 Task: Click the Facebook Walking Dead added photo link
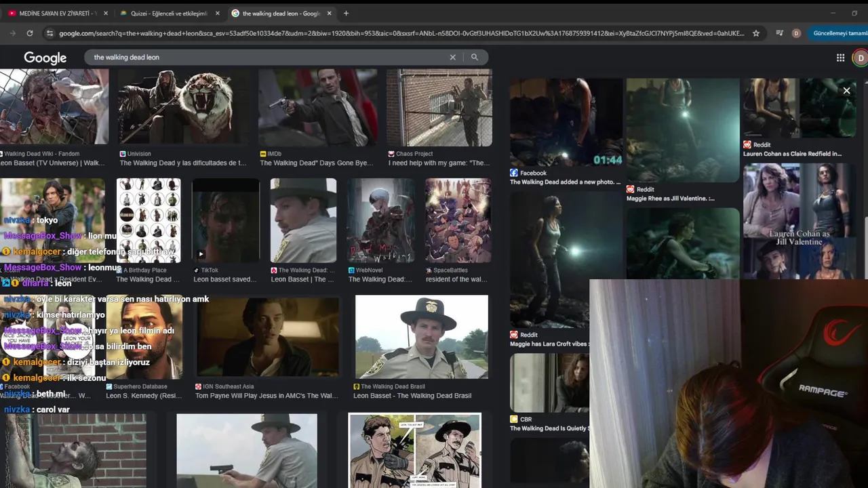pyautogui.click(x=565, y=182)
